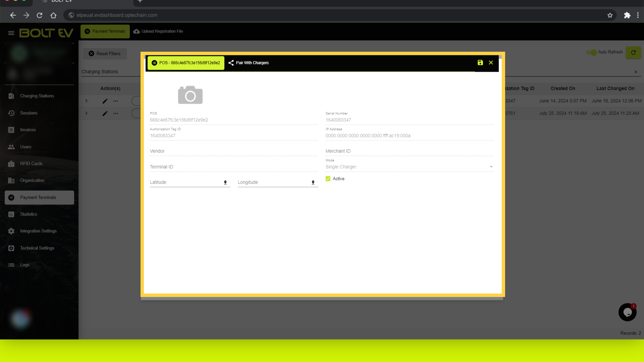Click edit pencil in first table row

pyautogui.click(x=105, y=101)
